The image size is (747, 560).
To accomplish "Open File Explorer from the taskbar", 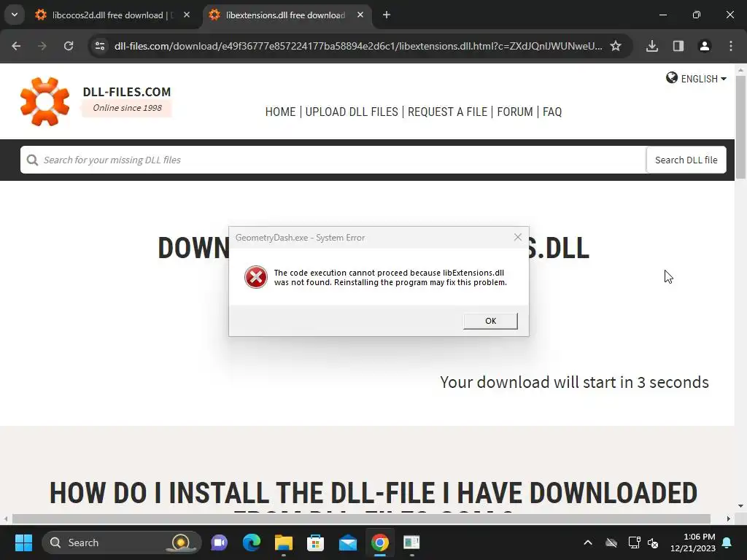I will pyautogui.click(x=284, y=542).
